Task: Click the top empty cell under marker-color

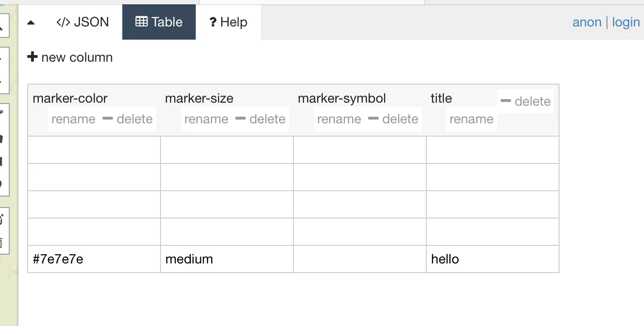Action: [94, 150]
